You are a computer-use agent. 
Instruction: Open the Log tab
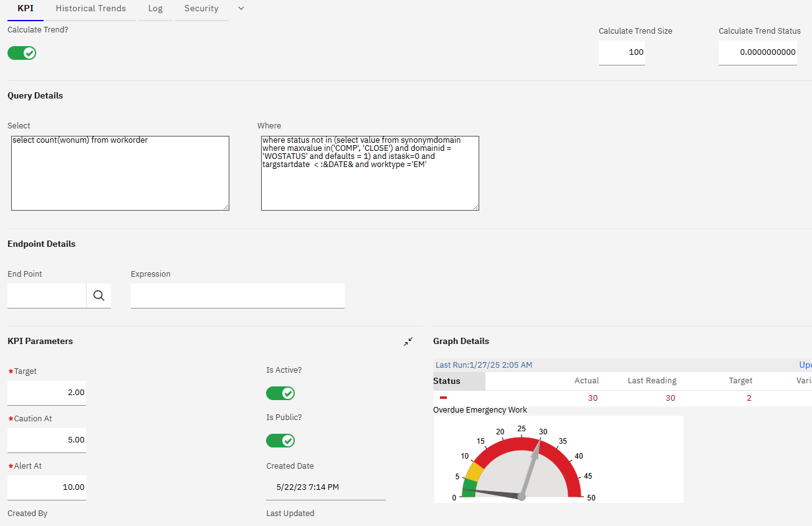tap(155, 8)
